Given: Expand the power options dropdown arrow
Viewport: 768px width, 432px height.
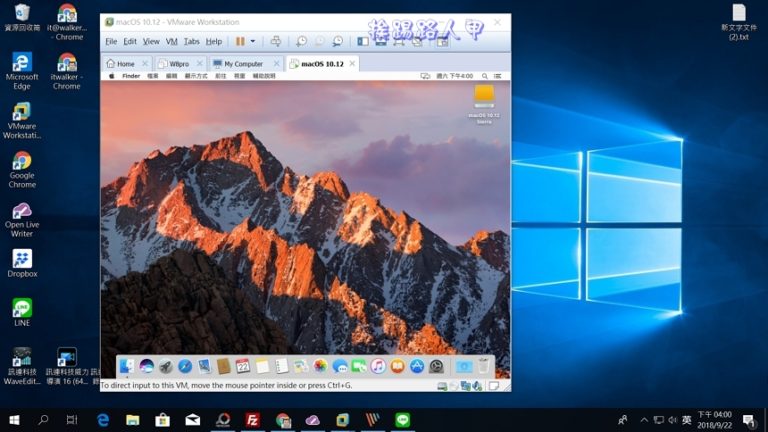Looking at the screenshot, I should coord(252,42).
